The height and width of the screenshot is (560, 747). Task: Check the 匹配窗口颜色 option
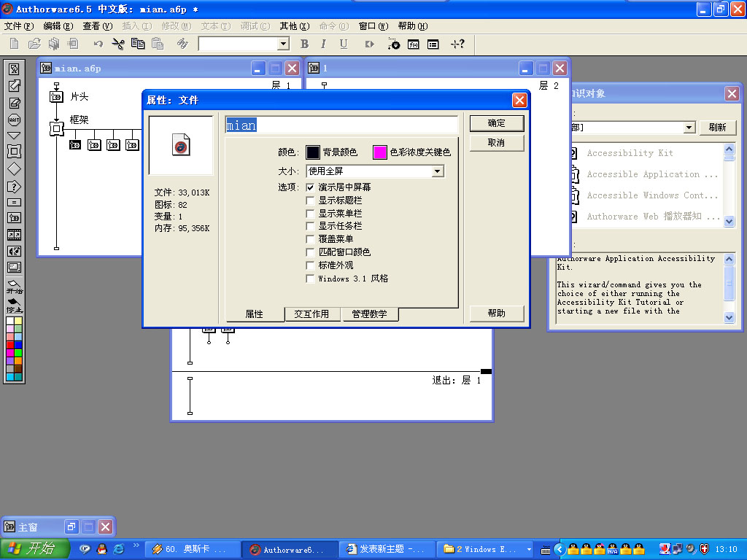pos(310,252)
